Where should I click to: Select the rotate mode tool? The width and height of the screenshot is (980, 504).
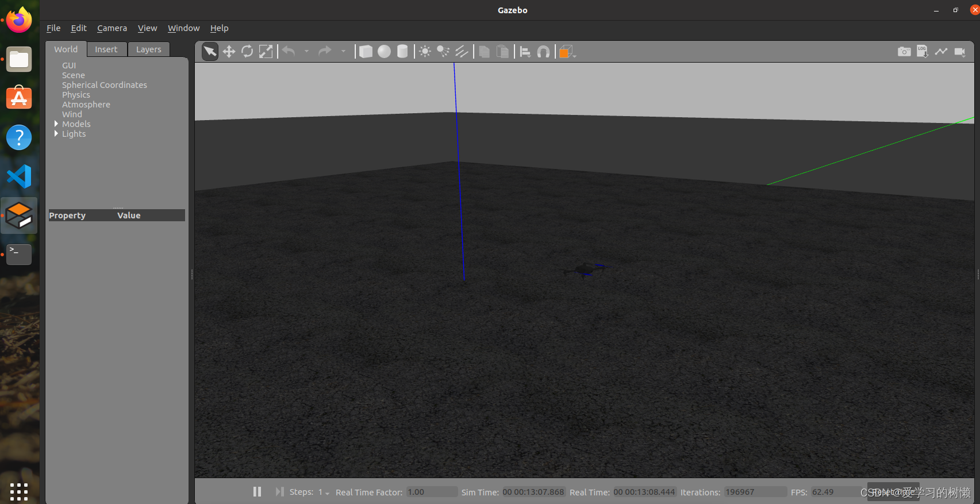(x=247, y=52)
